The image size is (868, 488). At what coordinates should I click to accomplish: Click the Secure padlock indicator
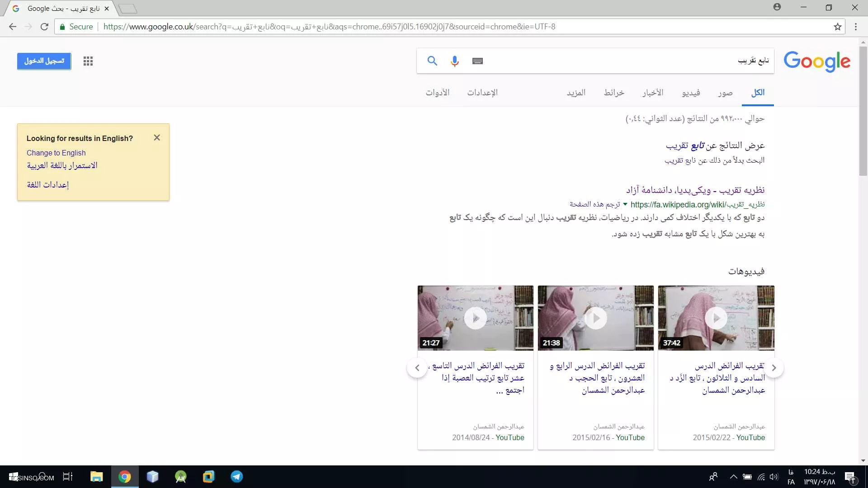point(76,27)
